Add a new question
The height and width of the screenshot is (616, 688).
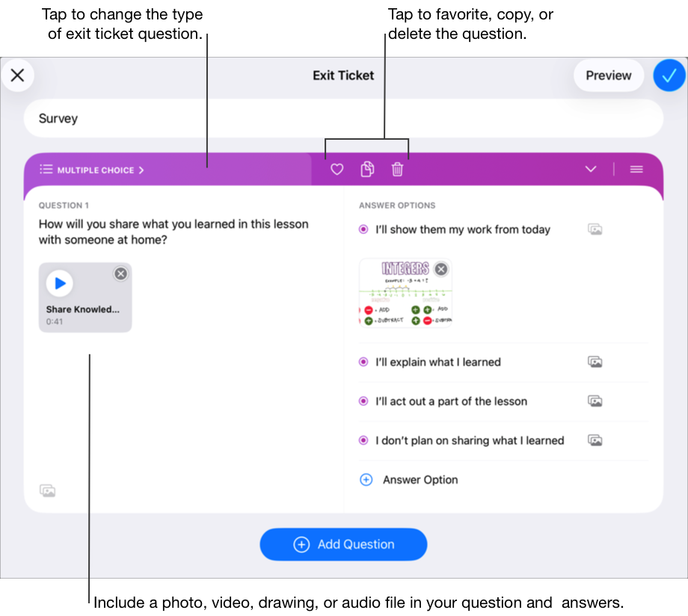(x=343, y=544)
